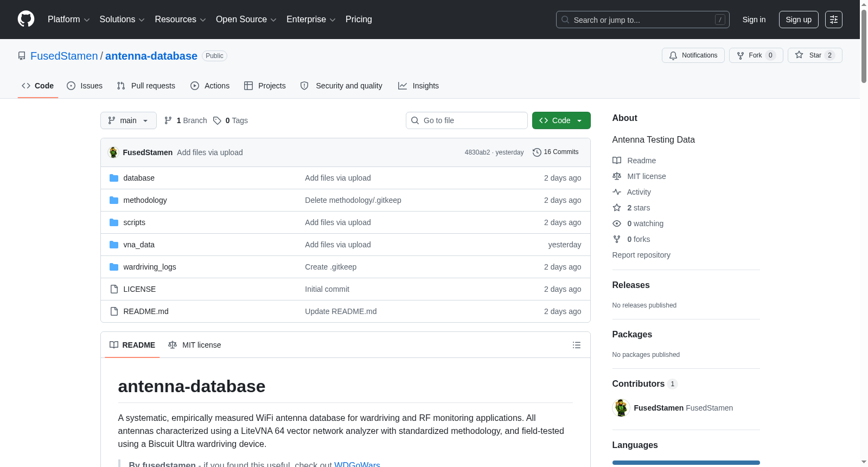Image resolution: width=868 pixels, height=467 pixels.
Task: Click the FusedStamen avatar in commit bar
Action: coord(113,152)
